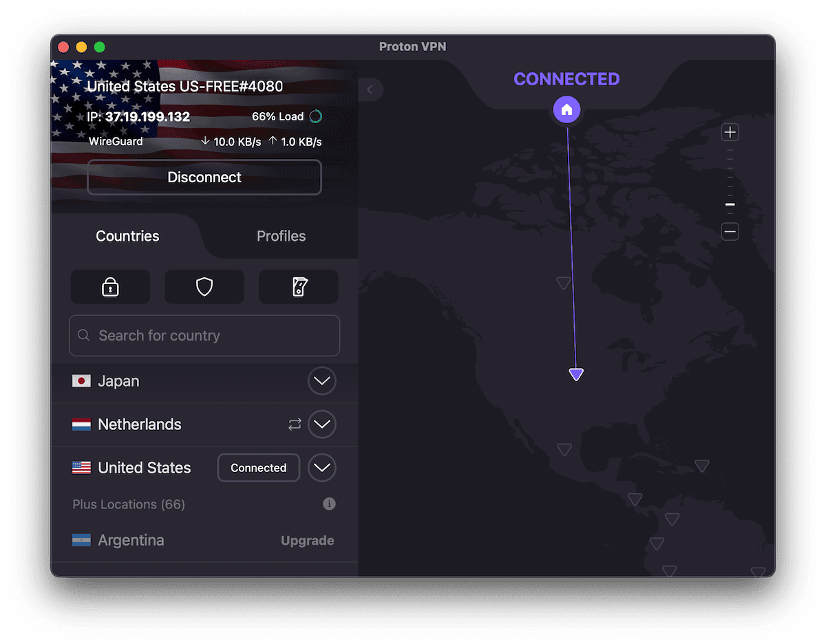Click the Proton VPN window title
The width and height of the screenshot is (826, 644).
point(412,47)
